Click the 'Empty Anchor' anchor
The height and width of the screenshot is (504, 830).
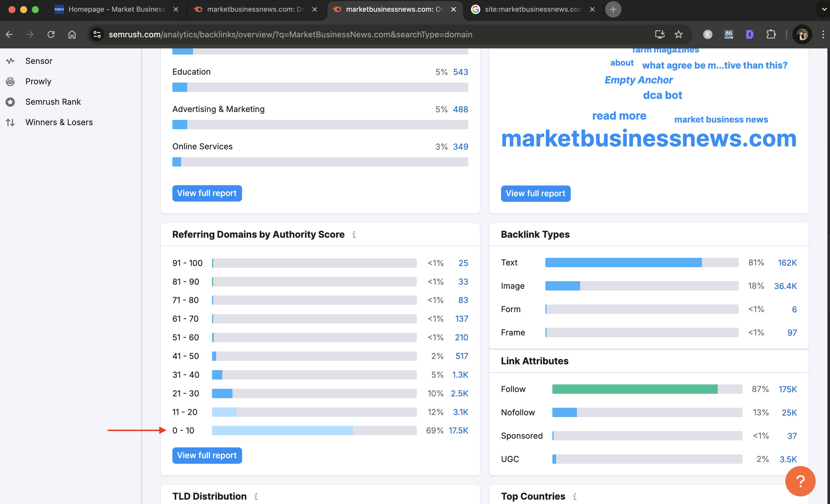click(x=639, y=80)
